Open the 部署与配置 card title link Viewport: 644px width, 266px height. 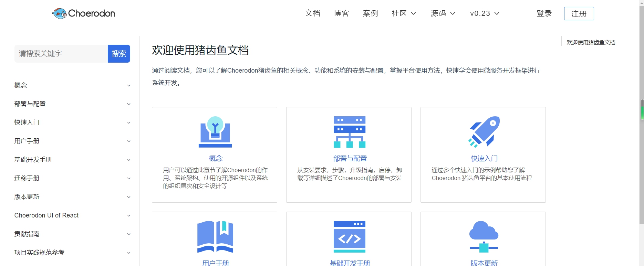(x=350, y=158)
